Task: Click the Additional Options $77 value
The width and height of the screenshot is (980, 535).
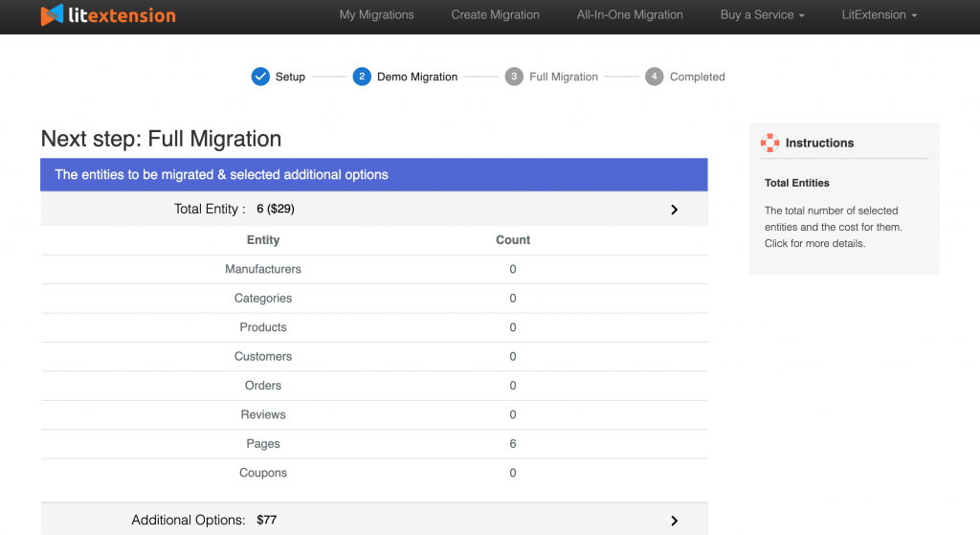Action: 267,520
